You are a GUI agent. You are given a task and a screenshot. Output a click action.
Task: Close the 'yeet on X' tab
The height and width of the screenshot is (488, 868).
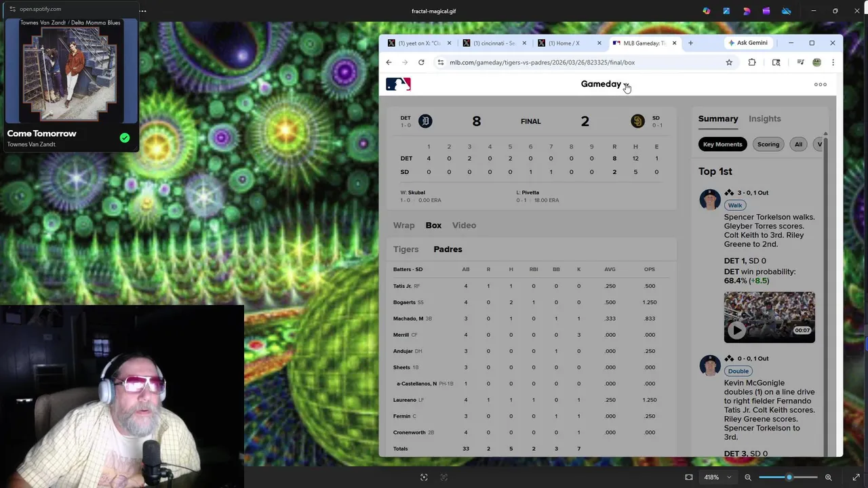(450, 43)
